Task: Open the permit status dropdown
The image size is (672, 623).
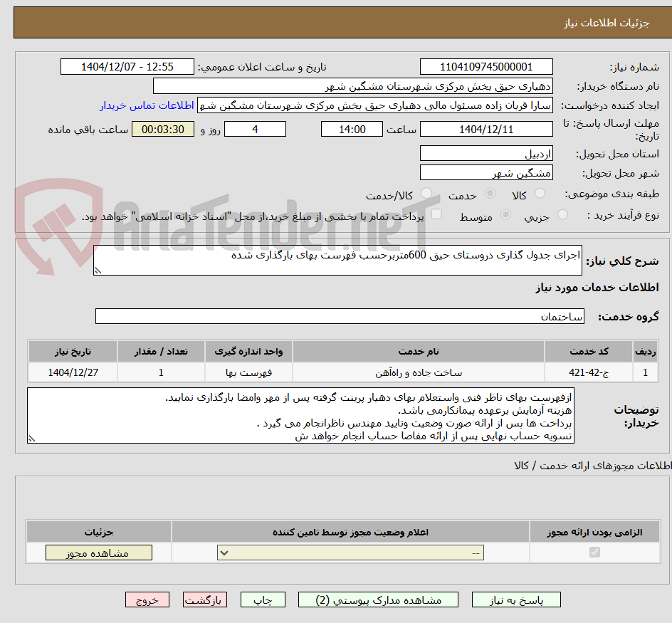Action: (350, 553)
